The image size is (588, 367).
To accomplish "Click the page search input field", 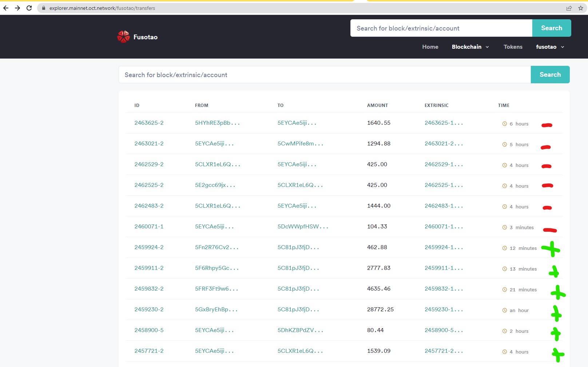I will click(x=324, y=75).
